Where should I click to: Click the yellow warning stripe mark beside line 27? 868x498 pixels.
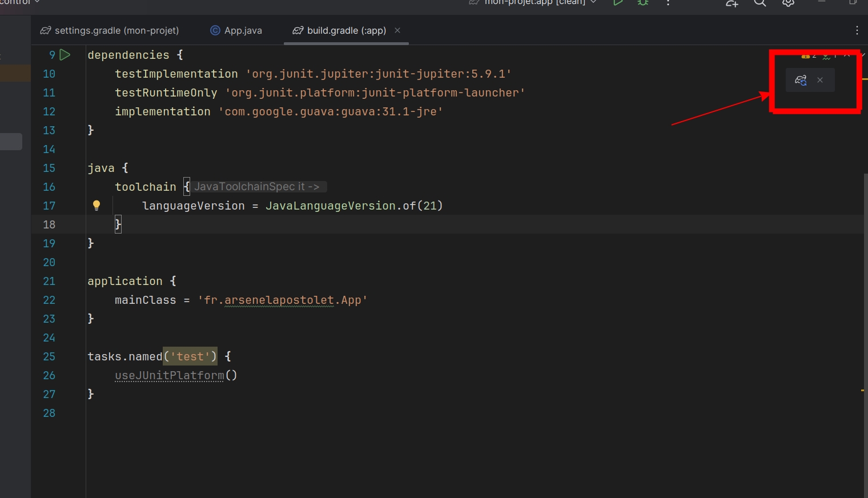pos(863,391)
